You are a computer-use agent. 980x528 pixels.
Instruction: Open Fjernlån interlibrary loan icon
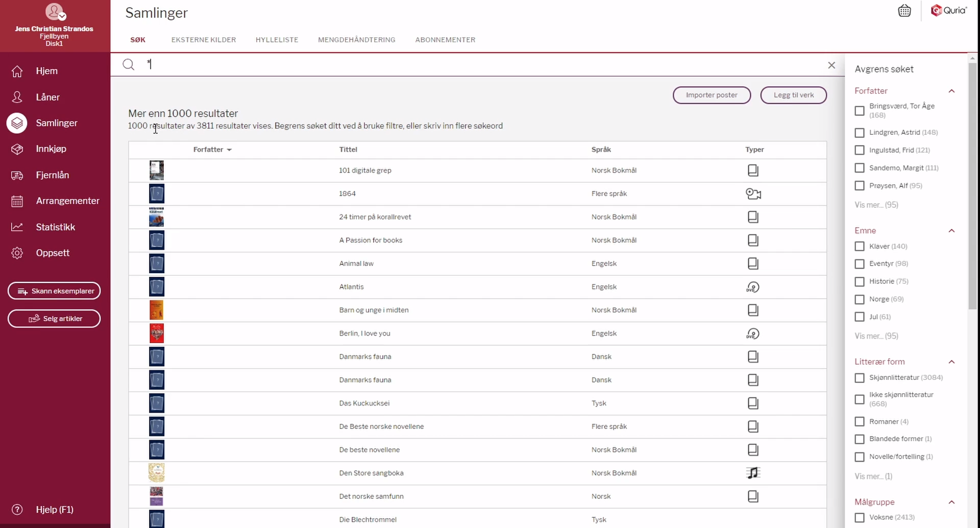point(17,175)
